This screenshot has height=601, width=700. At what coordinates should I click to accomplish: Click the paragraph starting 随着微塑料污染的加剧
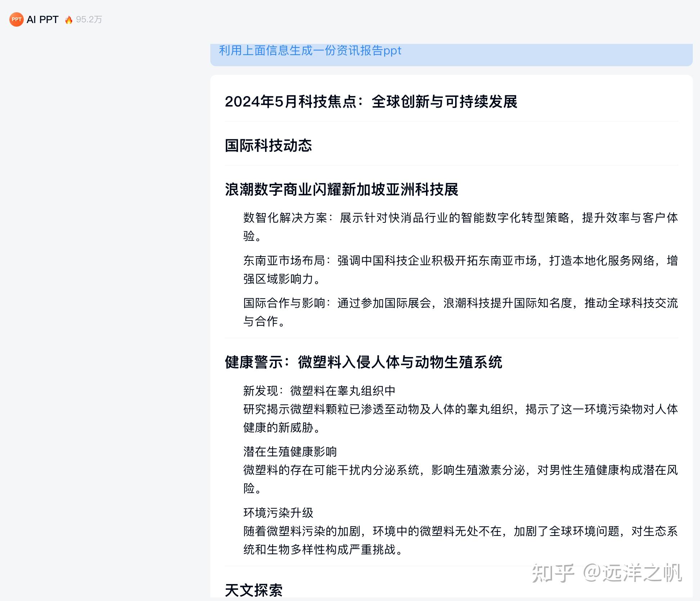461,540
